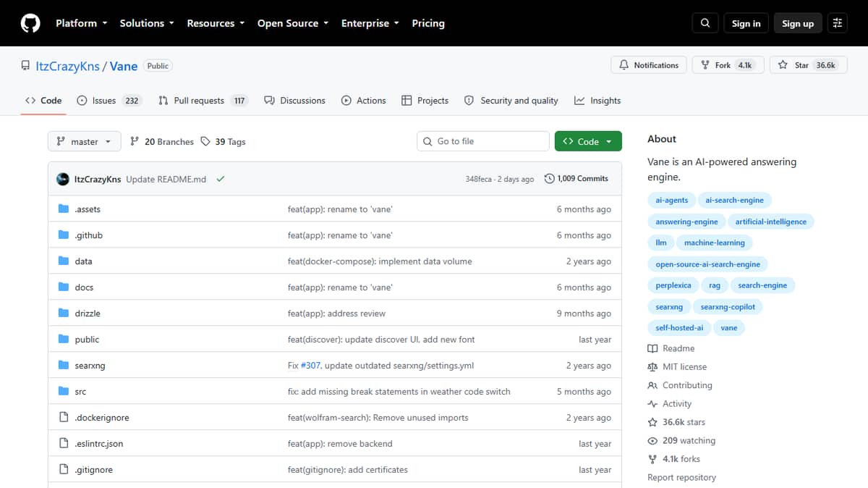Viewport: 868px width, 488px height.
Task: Open the 348feca commit hash
Action: (479, 179)
